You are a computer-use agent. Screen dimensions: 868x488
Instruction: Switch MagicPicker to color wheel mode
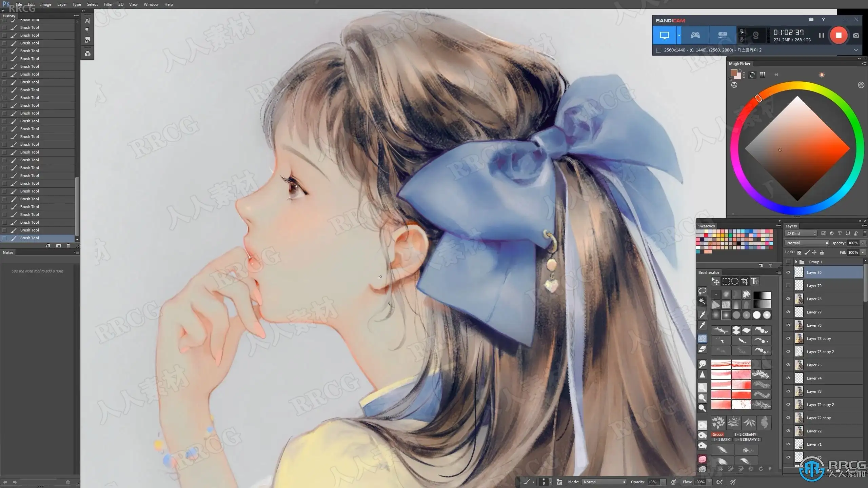752,75
